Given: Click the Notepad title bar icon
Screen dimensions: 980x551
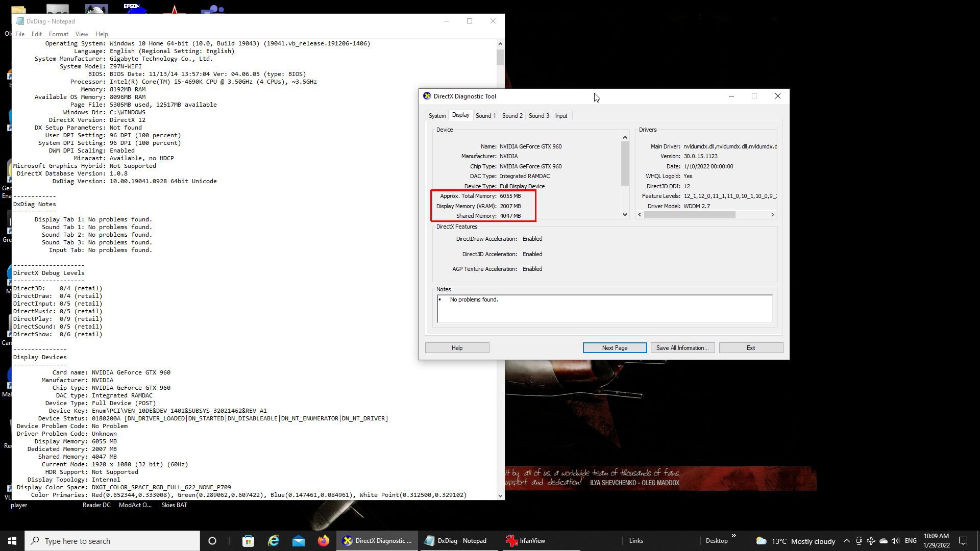Looking at the screenshot, I should coord(20,21).
